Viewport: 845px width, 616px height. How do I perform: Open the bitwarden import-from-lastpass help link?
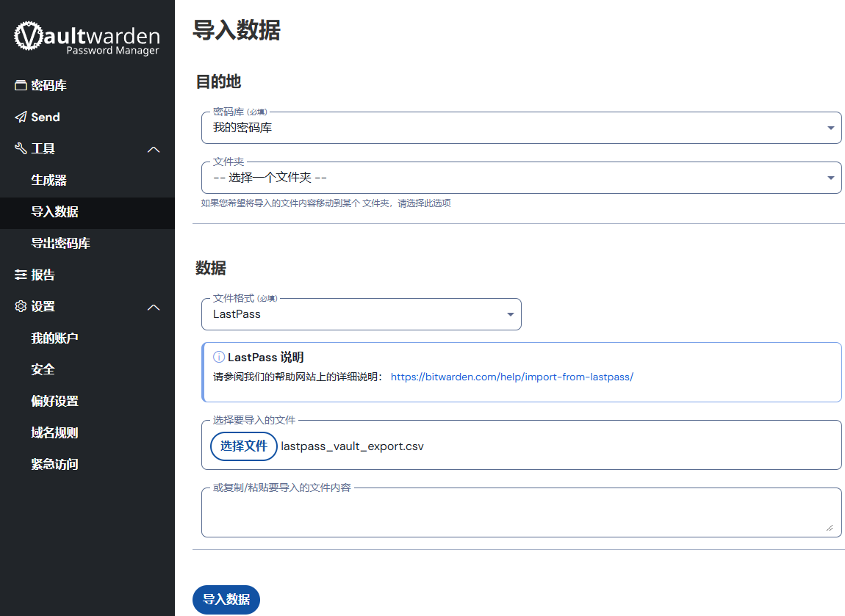pyautogui.click(x=512, y=377)
